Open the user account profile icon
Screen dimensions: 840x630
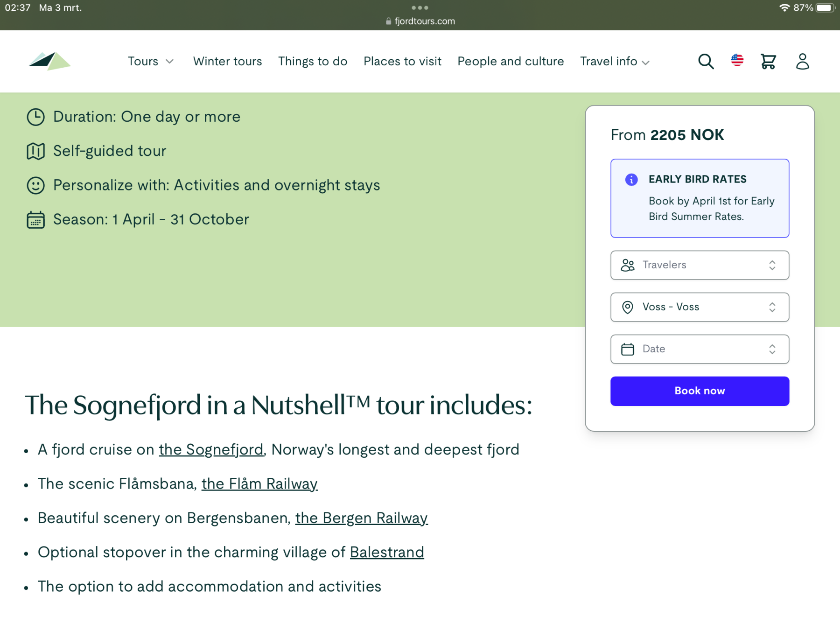click(802, 61)
